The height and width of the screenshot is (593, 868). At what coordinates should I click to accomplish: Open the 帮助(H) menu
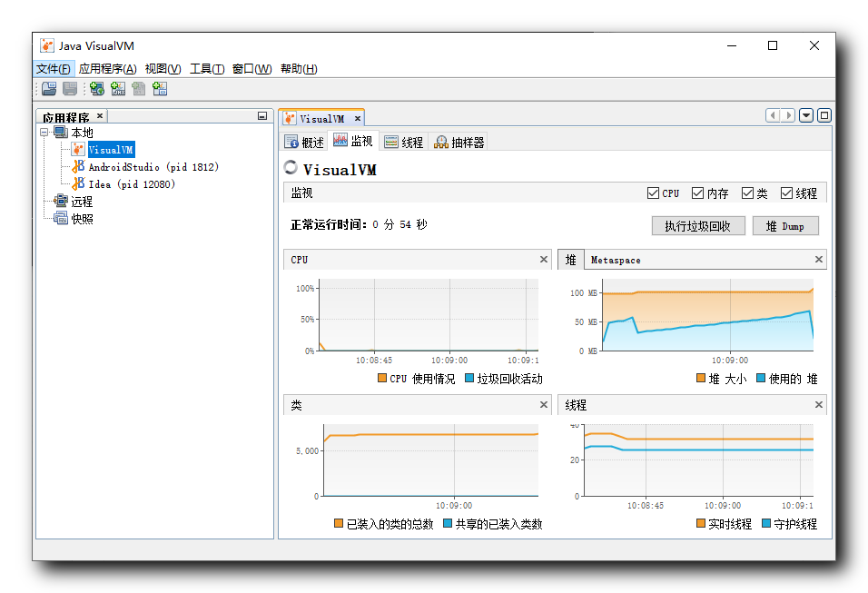[299, 69]
